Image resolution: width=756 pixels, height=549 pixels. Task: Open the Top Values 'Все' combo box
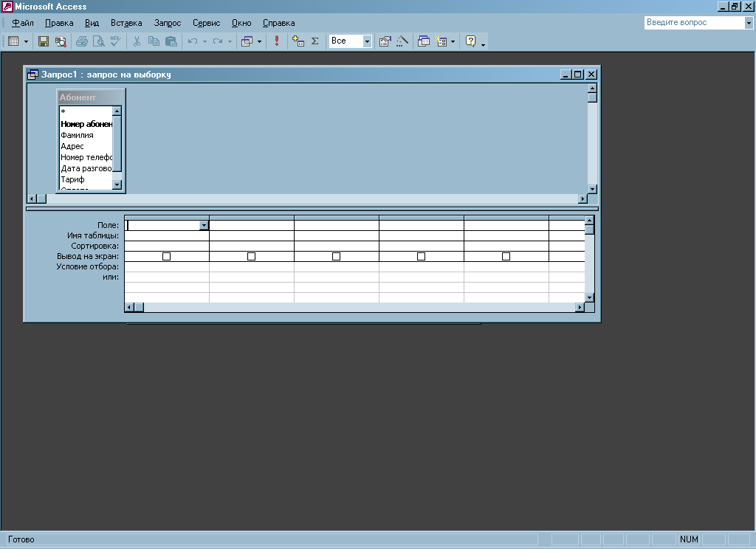[350, 41]
